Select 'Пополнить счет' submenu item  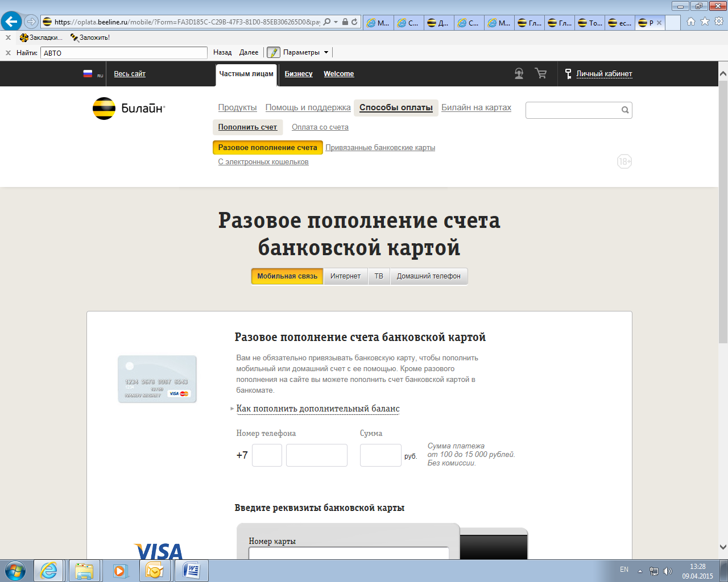point(247,127)
